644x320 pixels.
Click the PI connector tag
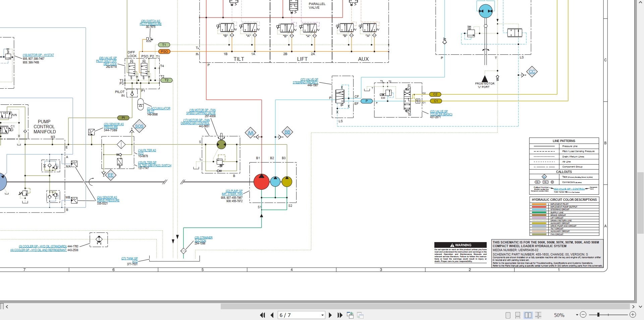click(123, 118)
